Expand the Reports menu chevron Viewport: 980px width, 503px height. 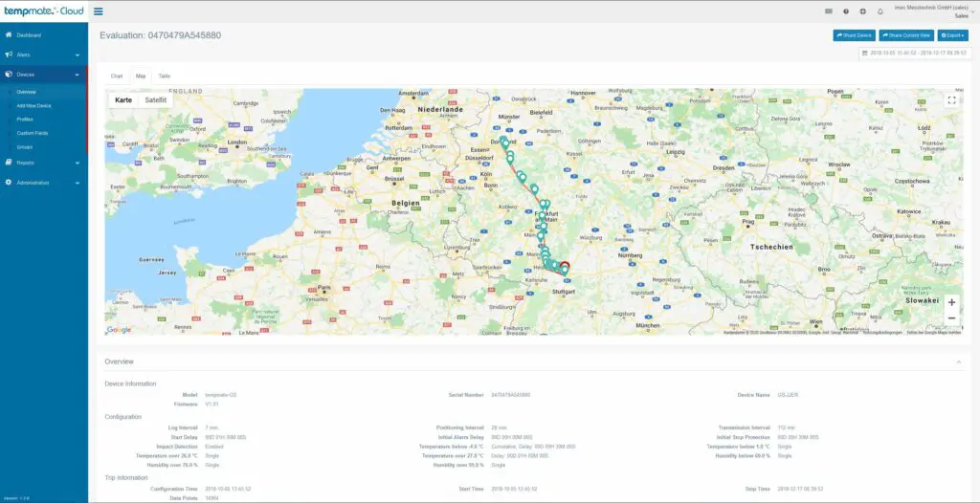click(x=78, y=164)
